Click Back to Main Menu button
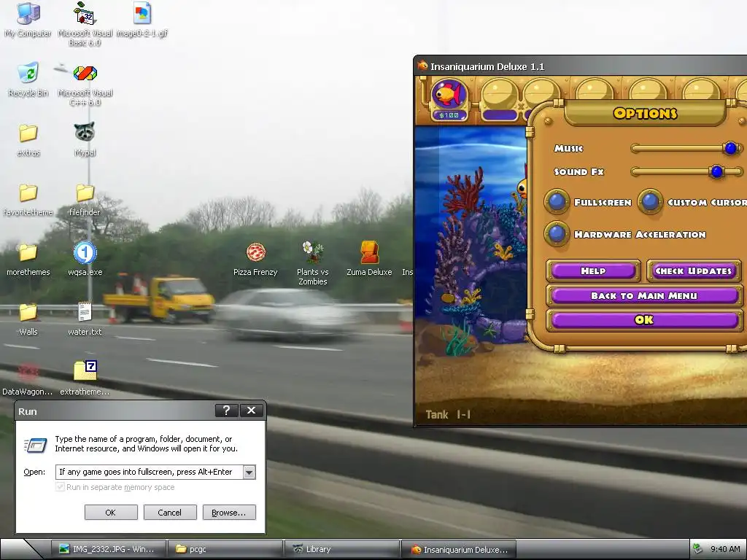 pyautogui.click(x=644, y=296)
